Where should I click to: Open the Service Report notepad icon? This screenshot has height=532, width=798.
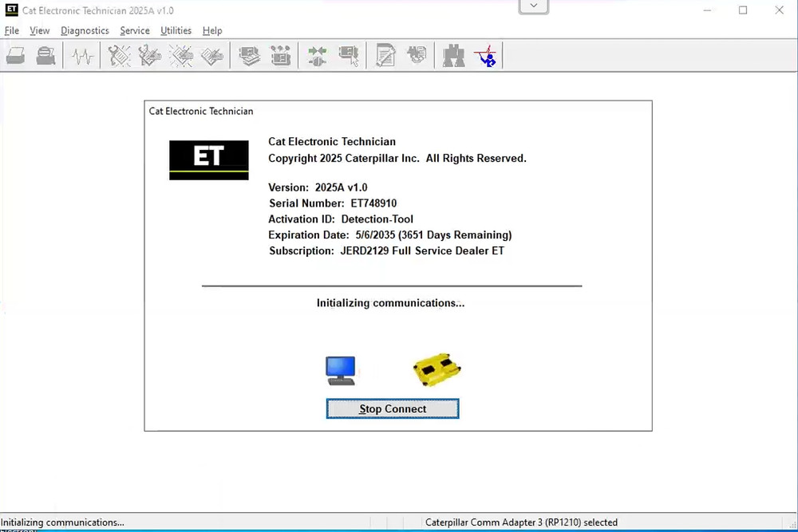pyautogui.click(x=385, y=55)
